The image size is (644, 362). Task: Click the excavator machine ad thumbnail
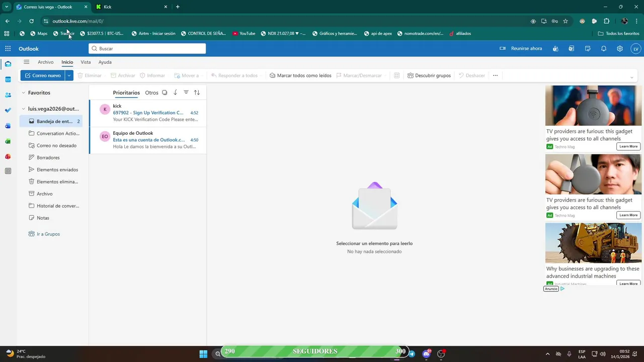(593, 243)
